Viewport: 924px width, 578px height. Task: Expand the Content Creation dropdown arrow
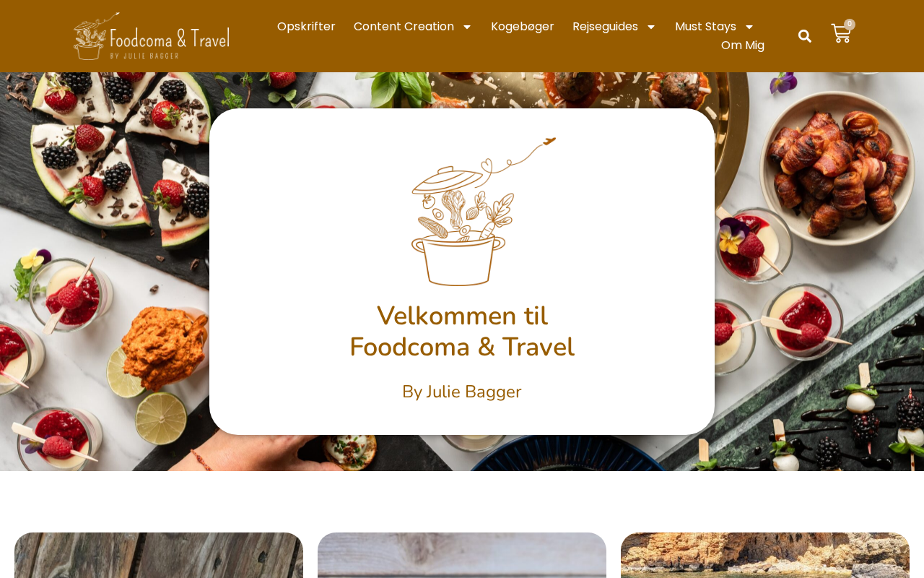coord(466,27)
